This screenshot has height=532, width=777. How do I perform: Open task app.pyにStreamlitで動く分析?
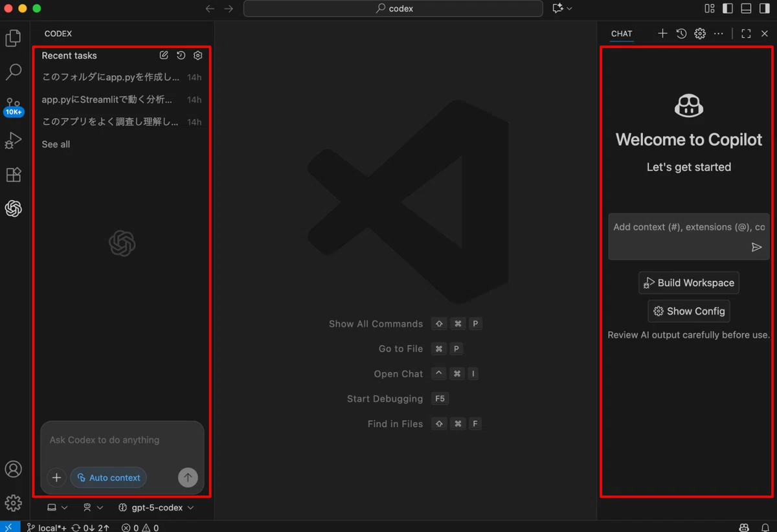click(122, 100)
